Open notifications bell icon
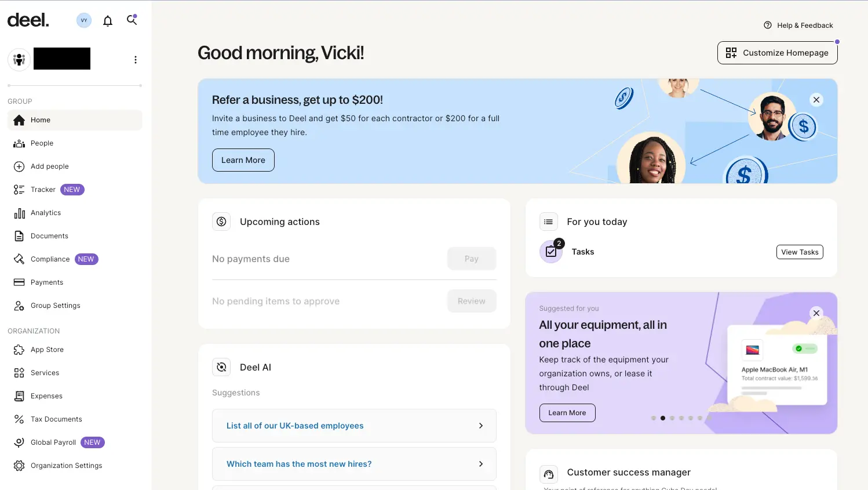Screen dimensions: 868x490 pyautogui.click(x=107, y=20)
